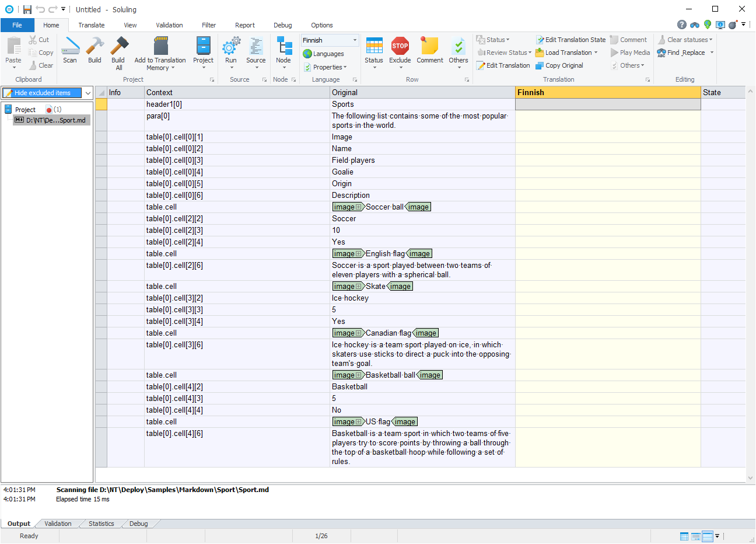Click the binoculars icon at top right
The image size is (756, 544).
tap(695, 25)
